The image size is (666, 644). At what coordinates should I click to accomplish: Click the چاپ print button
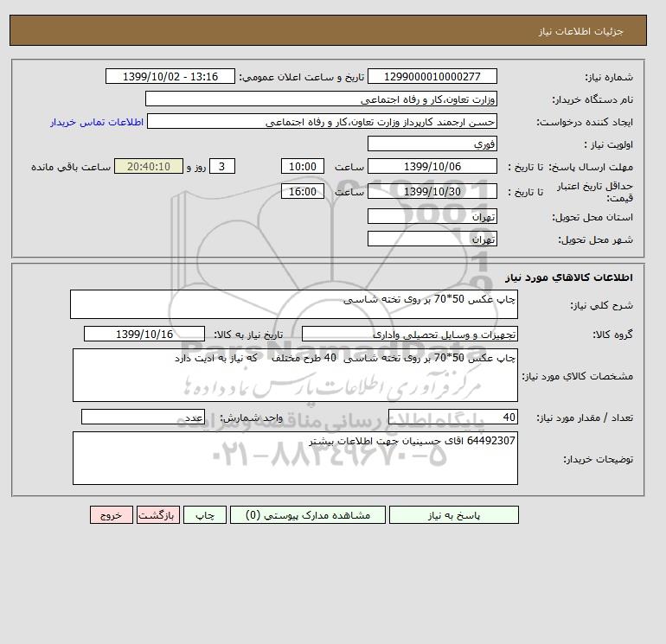click(x=205, y=514)
